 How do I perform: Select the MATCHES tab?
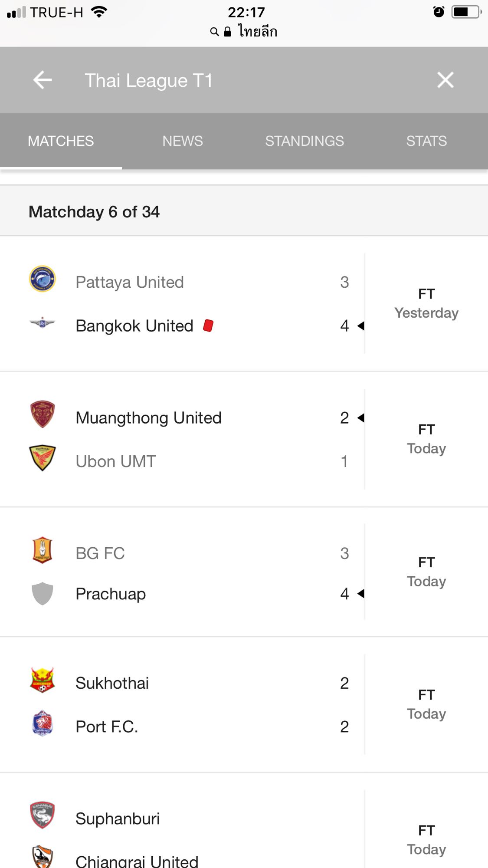[x=61, y=141]
